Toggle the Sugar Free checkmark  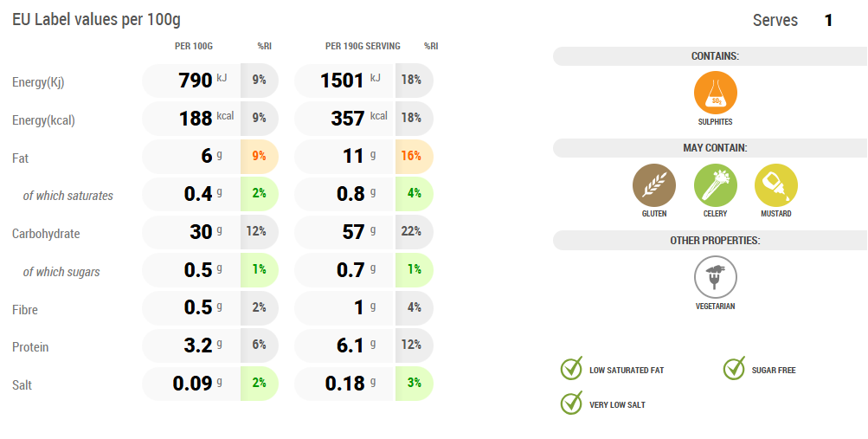tap(734, 369)
